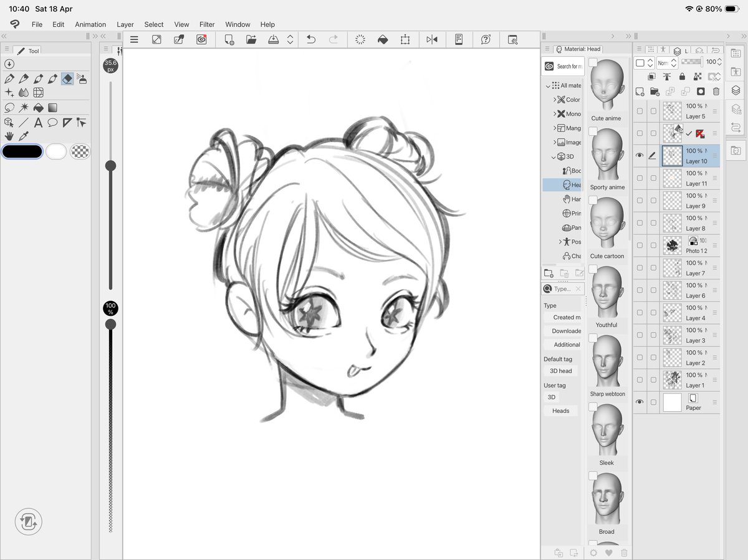748x560 pixels.
Task: Select the Object operation cube tool
Action: tap(9, 123)
